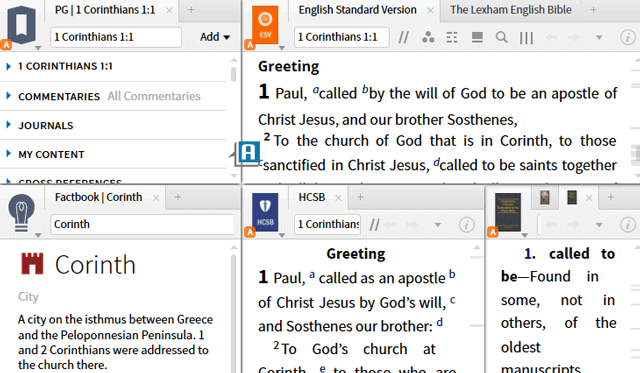Go back in commentary panel history
Screen dimensions: 640x373
point(551,224)
